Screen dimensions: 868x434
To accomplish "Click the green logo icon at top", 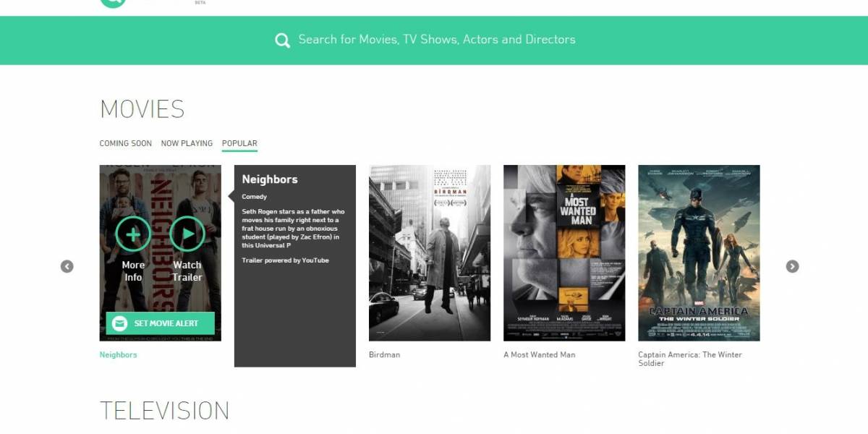I will 113,2.
